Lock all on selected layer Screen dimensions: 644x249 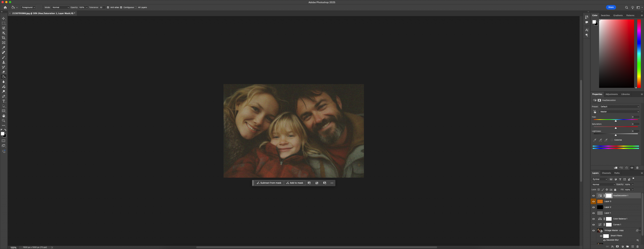click(615, 190)
